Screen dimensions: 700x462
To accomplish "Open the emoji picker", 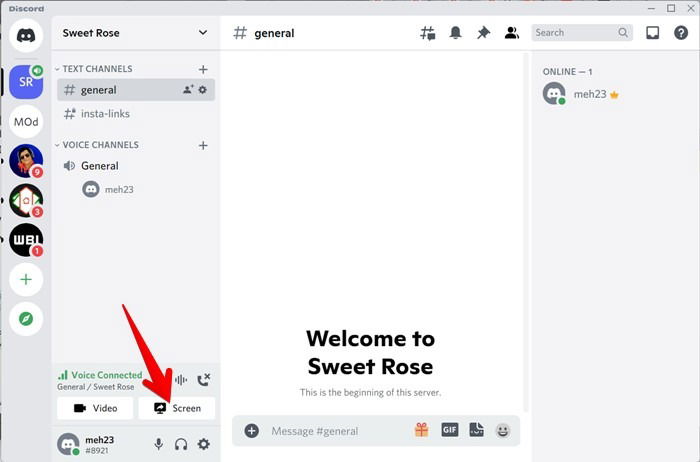I will (x=503, y=431).
